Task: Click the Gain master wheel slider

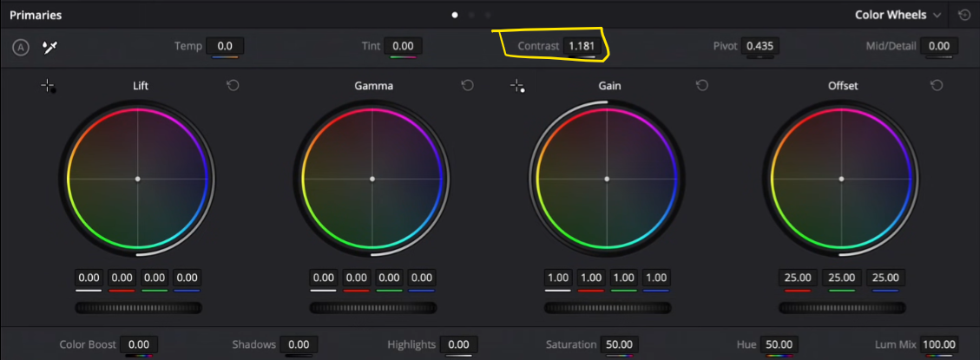Action: click(608, 307)
